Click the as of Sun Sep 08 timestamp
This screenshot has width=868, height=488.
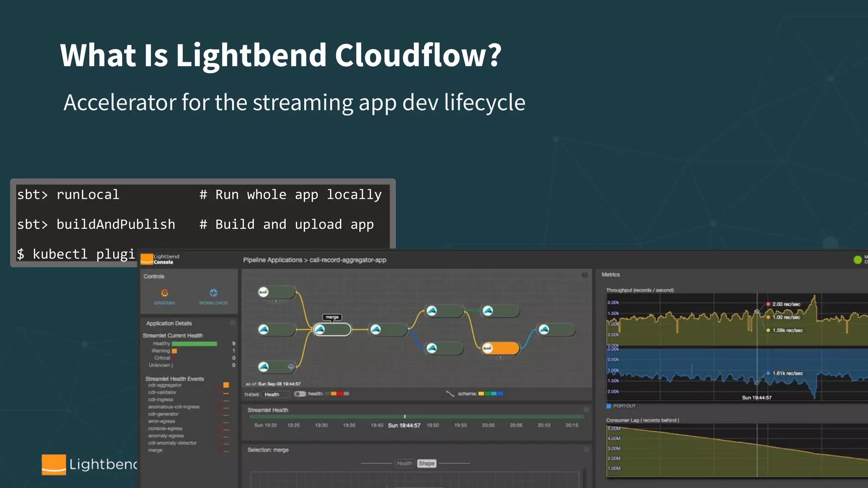pyautogui.click(x=273, y=384)
